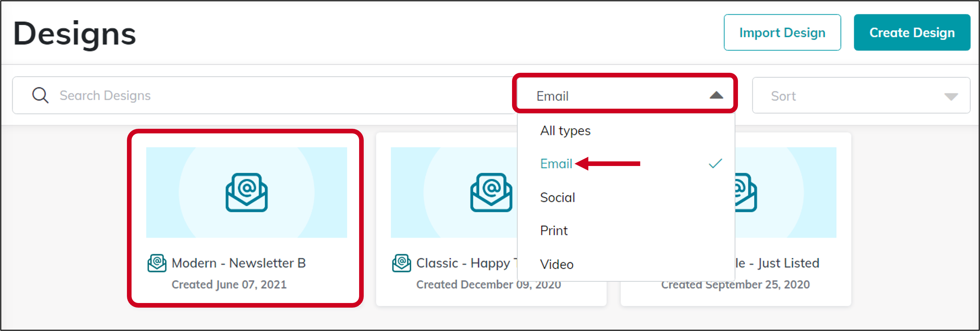Click the Just Listed design title

[777, 263]
